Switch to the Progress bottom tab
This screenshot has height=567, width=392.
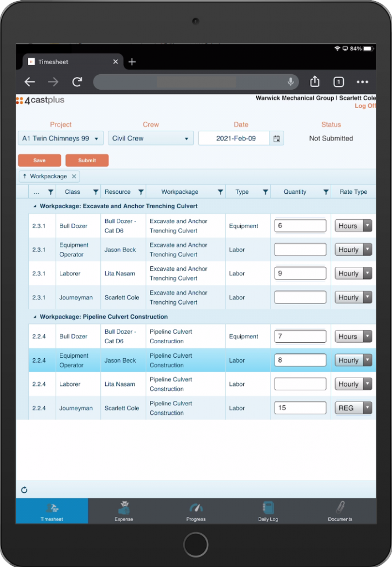(x=196, y=511)
